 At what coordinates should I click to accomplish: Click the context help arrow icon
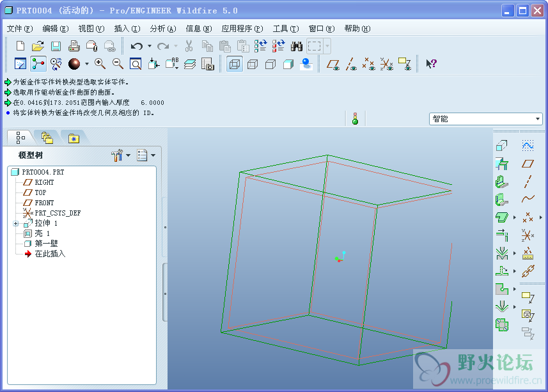(431, 63)
